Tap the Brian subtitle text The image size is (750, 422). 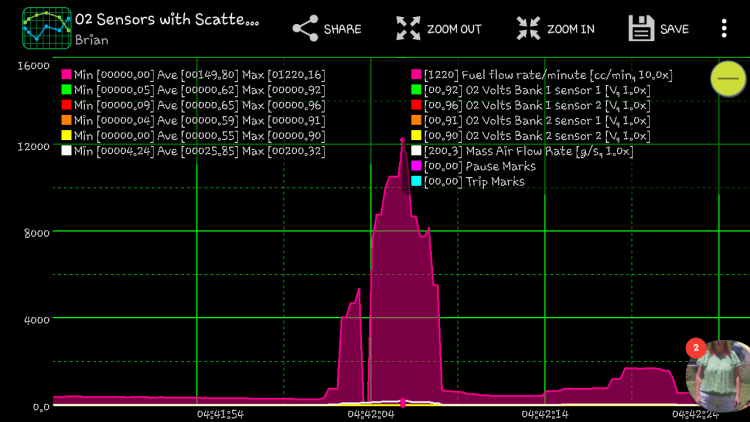point(92,40)
